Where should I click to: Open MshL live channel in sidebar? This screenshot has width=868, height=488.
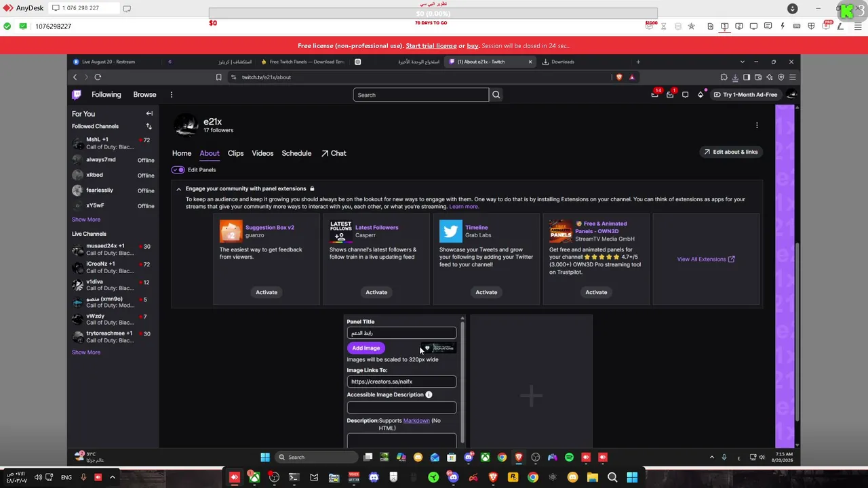pos(115,143)
